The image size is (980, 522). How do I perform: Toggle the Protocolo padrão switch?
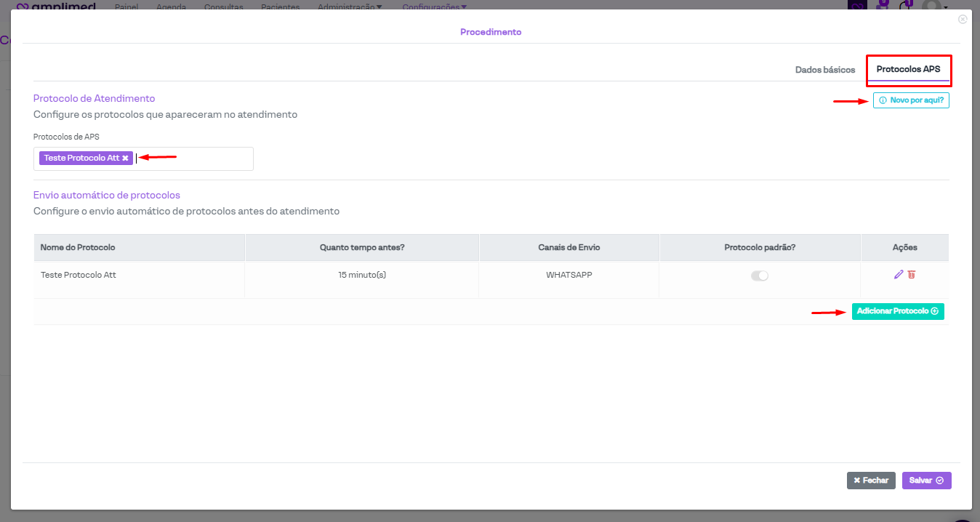pos(760,276)
